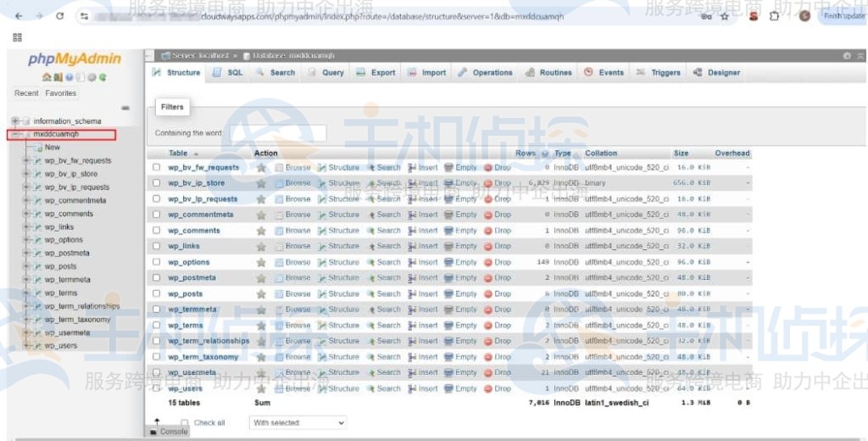The width and height of the screenshot is (868, 441).
Task: Tick the checkbox beside wp_bv_fw_requests
Action: click(x=157, y=168)
